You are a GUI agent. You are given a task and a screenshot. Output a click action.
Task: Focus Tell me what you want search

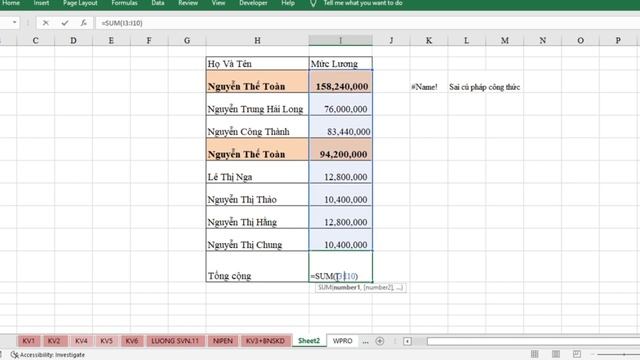coord(363,3)
